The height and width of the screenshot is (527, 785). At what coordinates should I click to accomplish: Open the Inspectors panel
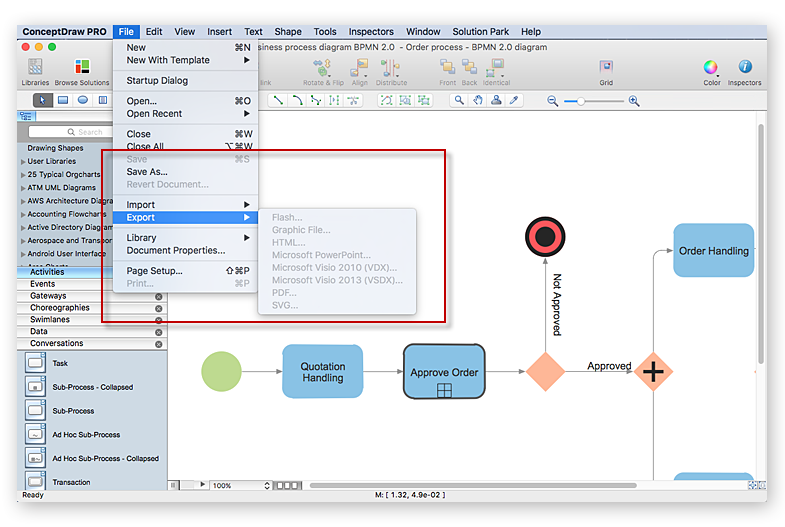(744, 68)
